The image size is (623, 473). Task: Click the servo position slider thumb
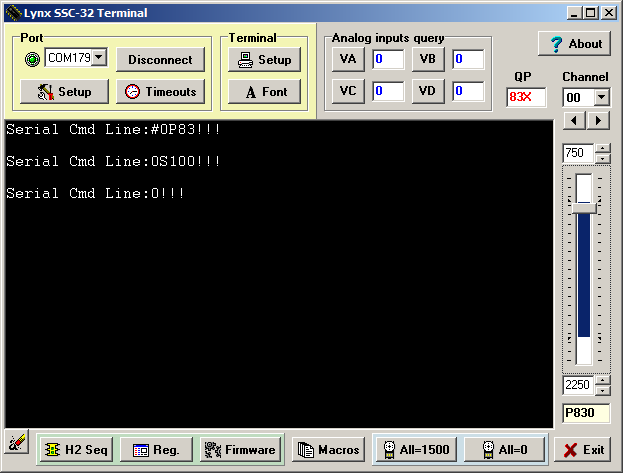pyautogui.click(x=584, y=208)
